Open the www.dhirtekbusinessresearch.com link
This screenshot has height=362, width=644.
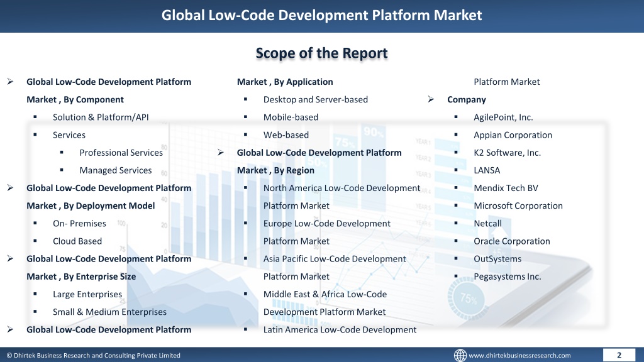tap(519, 356)
